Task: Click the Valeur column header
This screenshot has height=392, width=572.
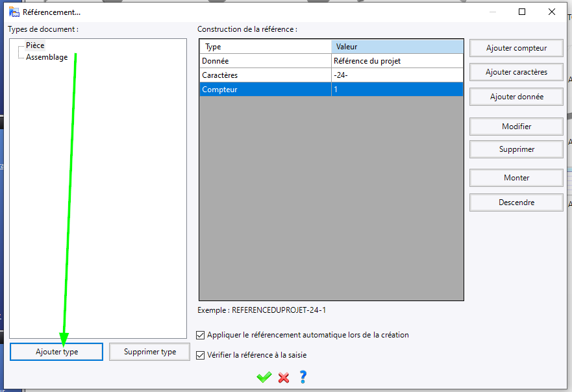Action: [397, 47]
